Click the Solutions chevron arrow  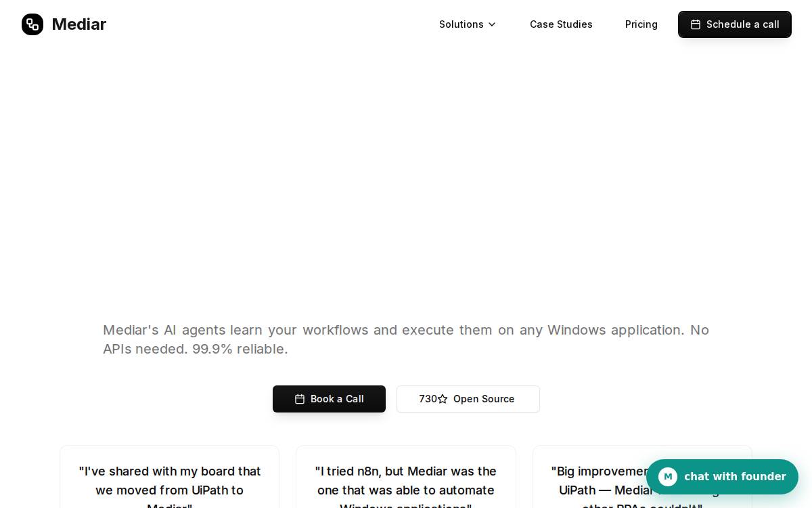coord(492,24)
